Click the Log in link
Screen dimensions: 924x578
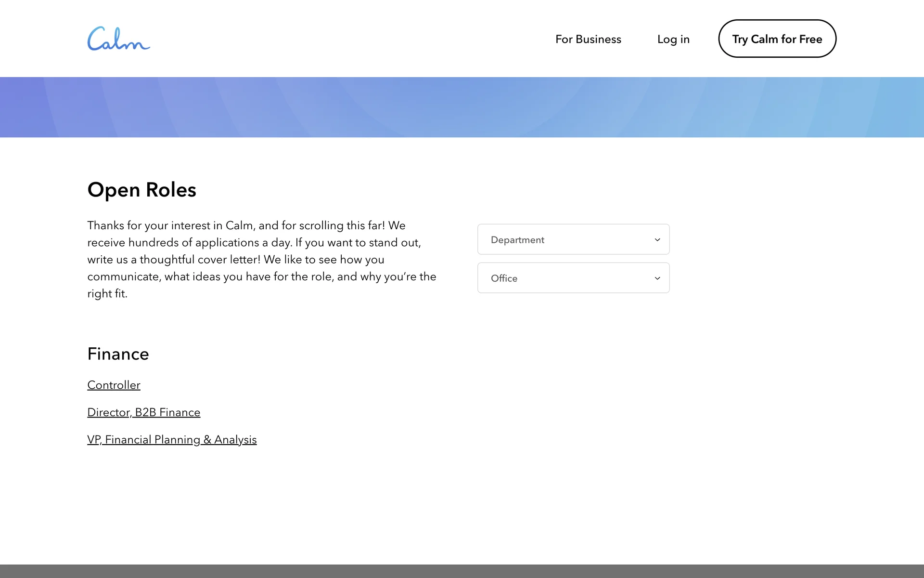tap(673, 39)
